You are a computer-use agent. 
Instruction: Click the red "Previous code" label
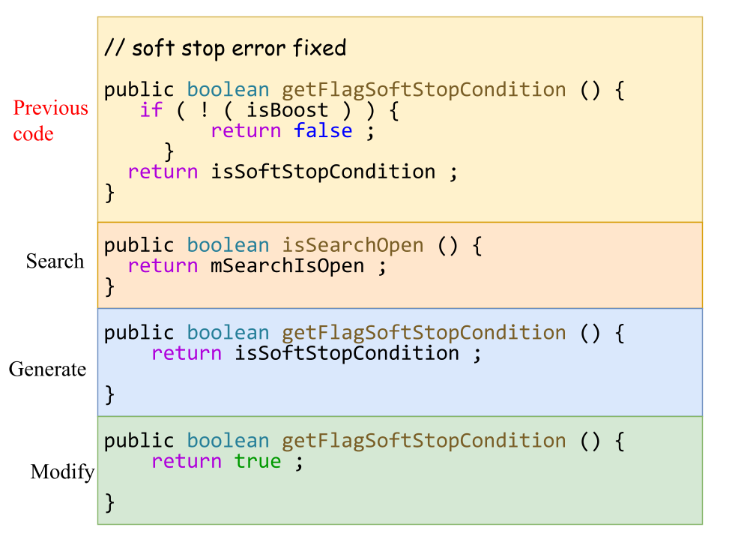(x=50, y=121)
